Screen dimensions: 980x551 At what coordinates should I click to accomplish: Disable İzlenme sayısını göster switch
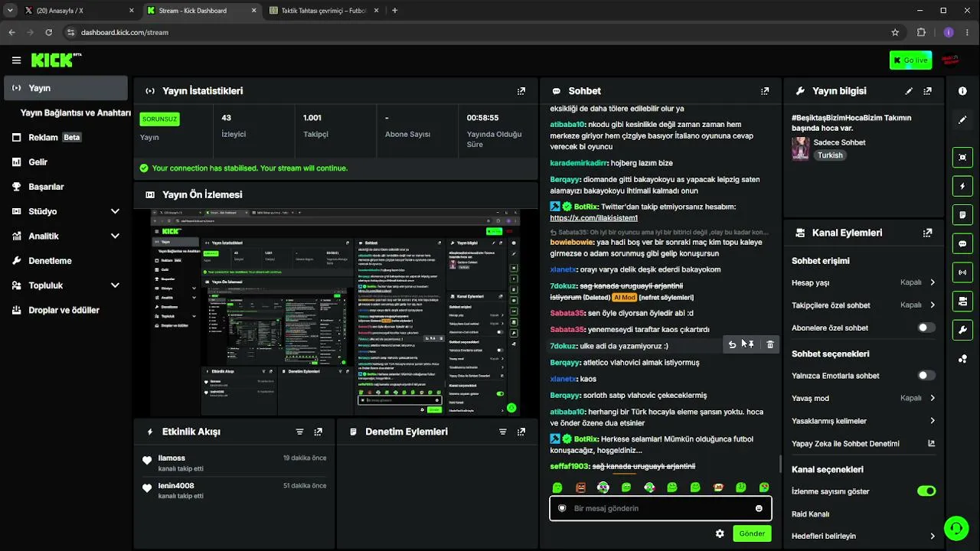pos(926,491)
